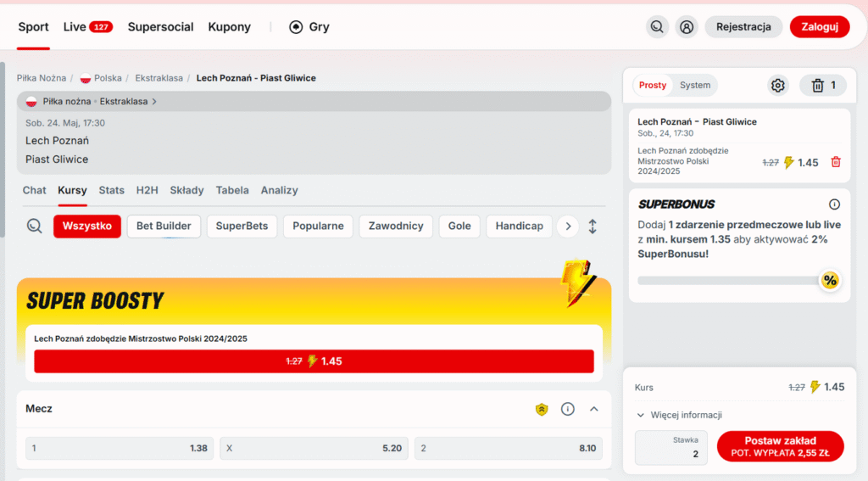Screen dimensions: 868x481
Task: Click the SuperBonus progress bar
Action: (x=729, y=281)
